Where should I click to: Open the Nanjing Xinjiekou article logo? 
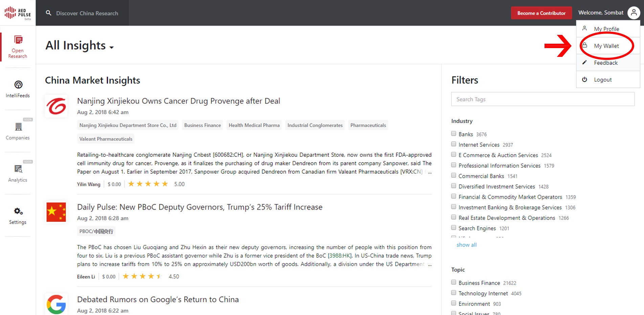tap(56, 106)
